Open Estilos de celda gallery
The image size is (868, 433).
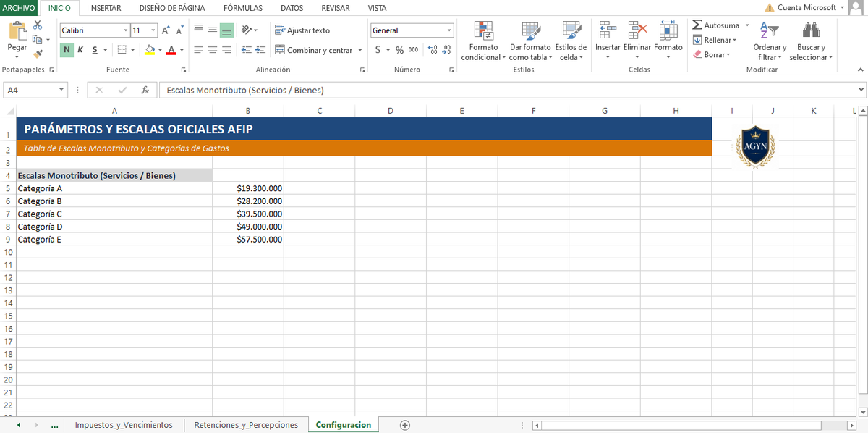click(x=571, y=41)
